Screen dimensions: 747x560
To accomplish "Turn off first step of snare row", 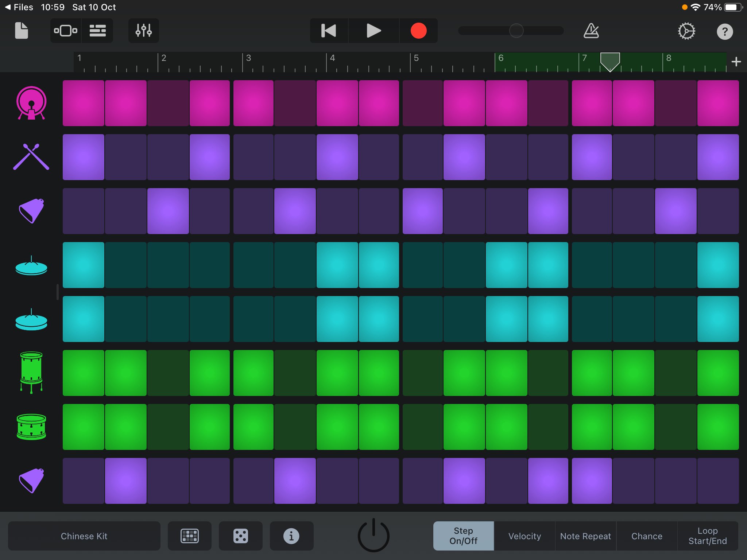I will click(x=83, y=427).
